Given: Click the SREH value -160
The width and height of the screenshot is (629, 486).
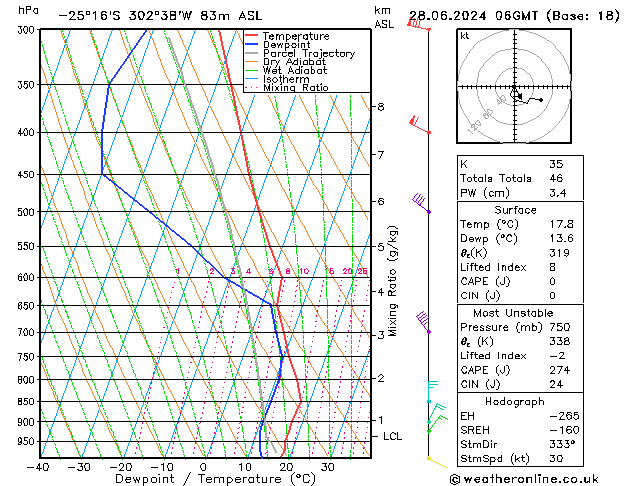Looking at the screenshot, I should (564, 430).
